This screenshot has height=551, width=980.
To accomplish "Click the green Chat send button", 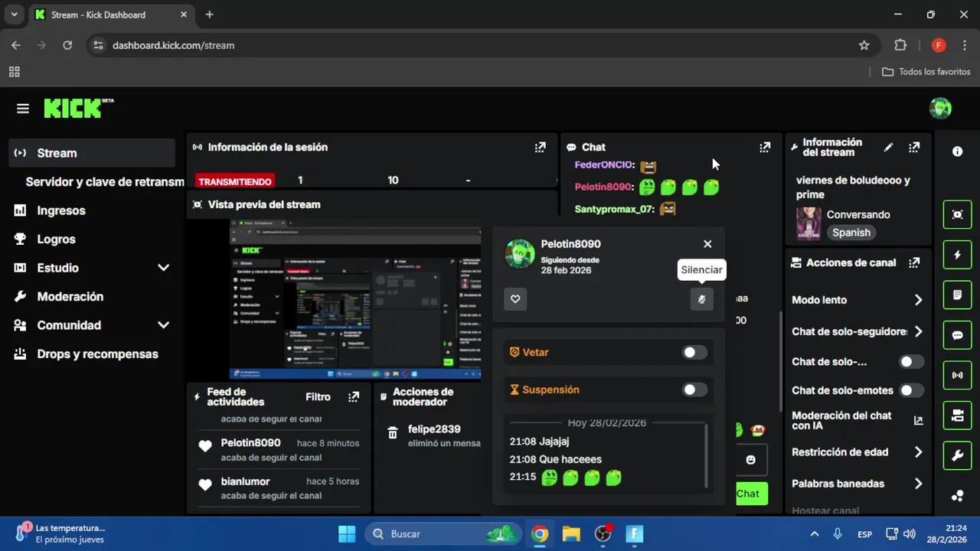I will [x=752, y=494].
